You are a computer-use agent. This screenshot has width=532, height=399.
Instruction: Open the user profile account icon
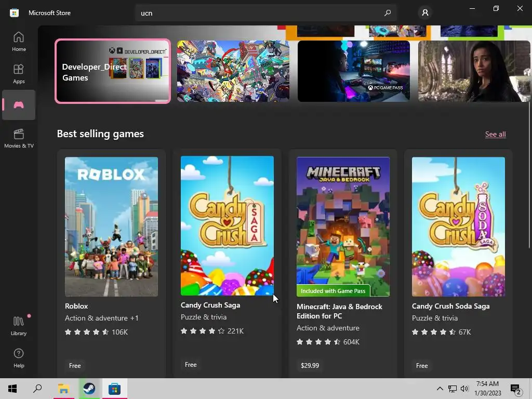pos(425,13)
